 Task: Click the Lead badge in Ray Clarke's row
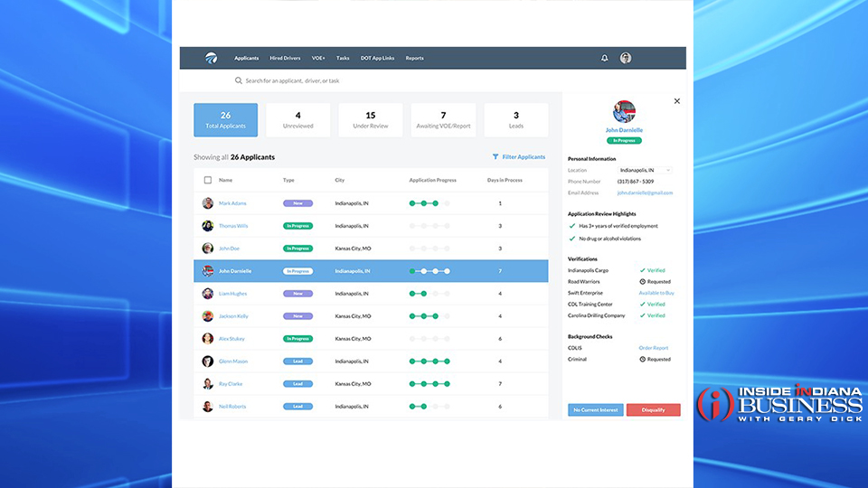click(x=297, y=384)
